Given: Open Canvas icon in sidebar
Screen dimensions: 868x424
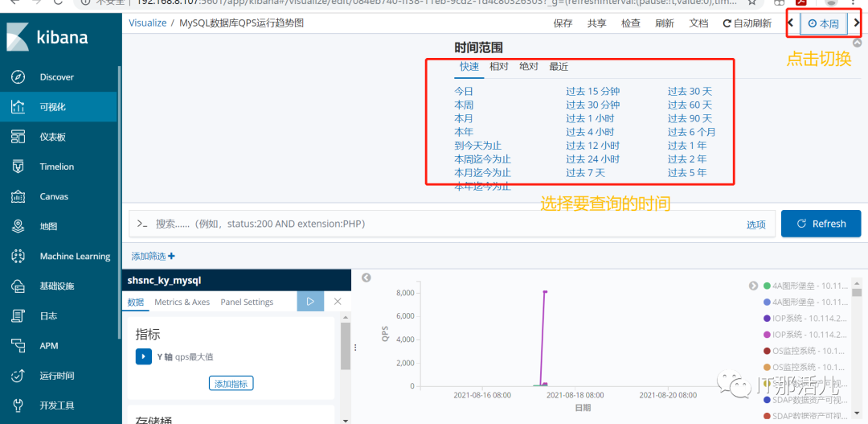Looking at the screenshot, I should coord(18,196).
